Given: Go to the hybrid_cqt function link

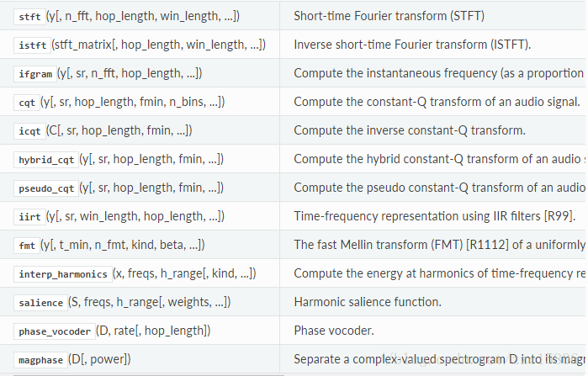Looking at the screenshot, I should point(46,159).
